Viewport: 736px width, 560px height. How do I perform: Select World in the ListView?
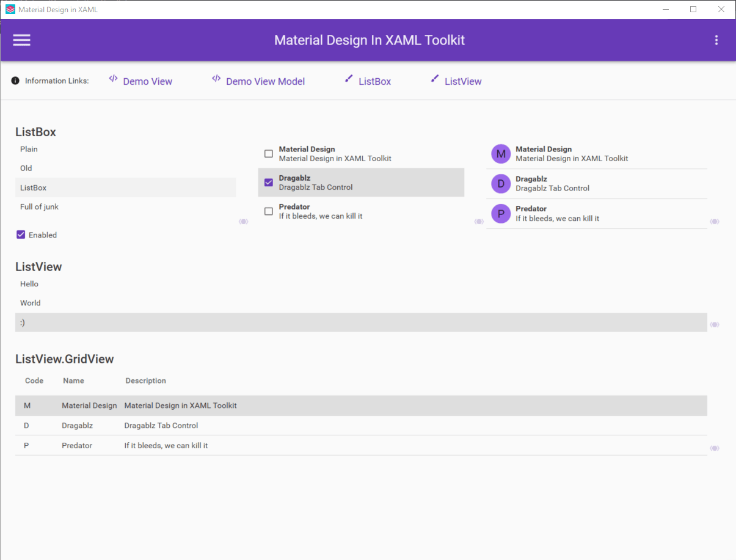(361, 303)
